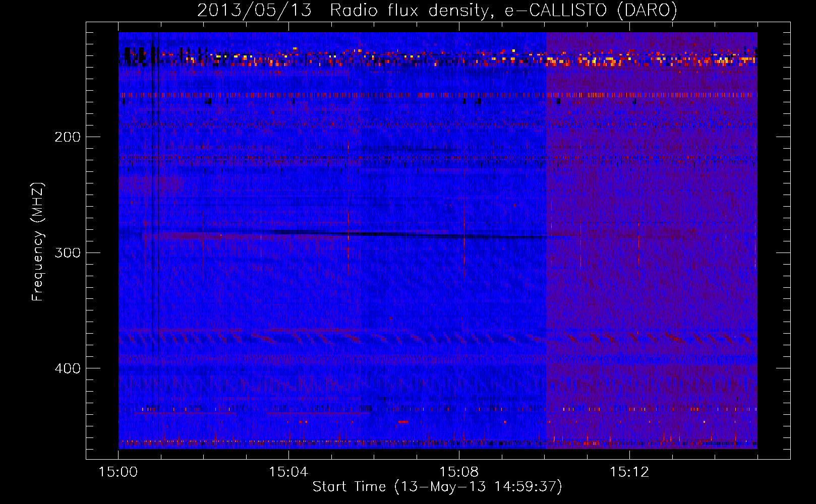
Task: Click the plot title text e-CALLISTO (DARO)
Action: [591, 11]
